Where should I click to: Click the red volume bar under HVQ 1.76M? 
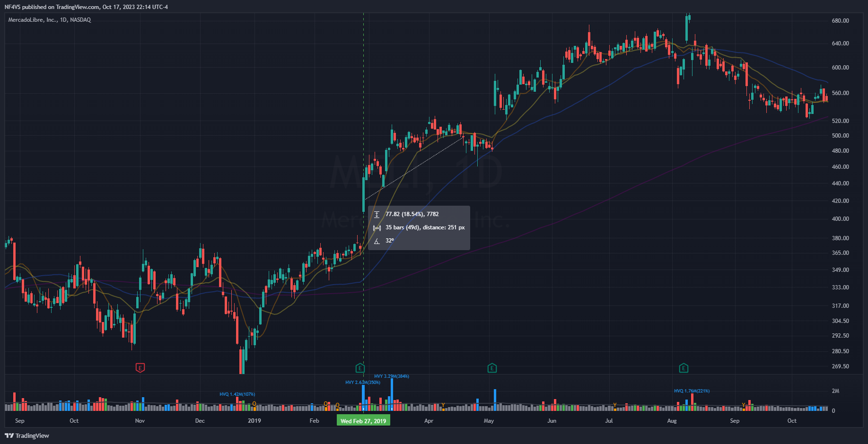692,402
